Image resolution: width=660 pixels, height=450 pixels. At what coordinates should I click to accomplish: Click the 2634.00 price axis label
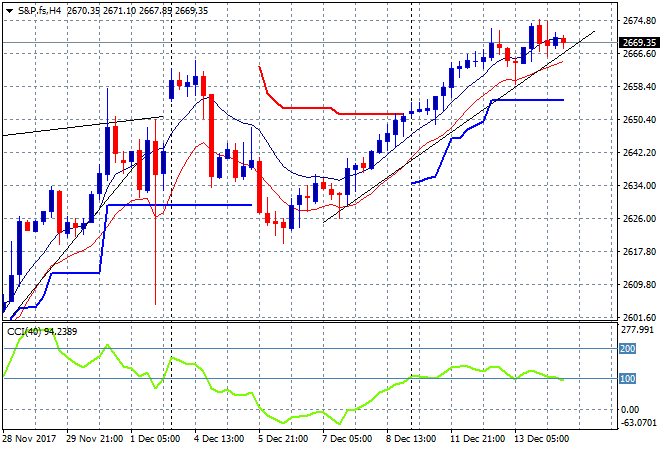[638, 185]
